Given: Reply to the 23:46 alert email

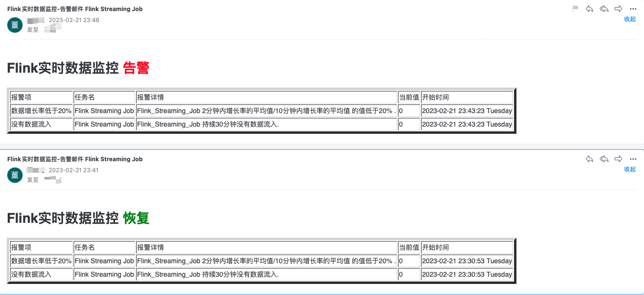Looking at the screenshot, I should coord(589,9).
